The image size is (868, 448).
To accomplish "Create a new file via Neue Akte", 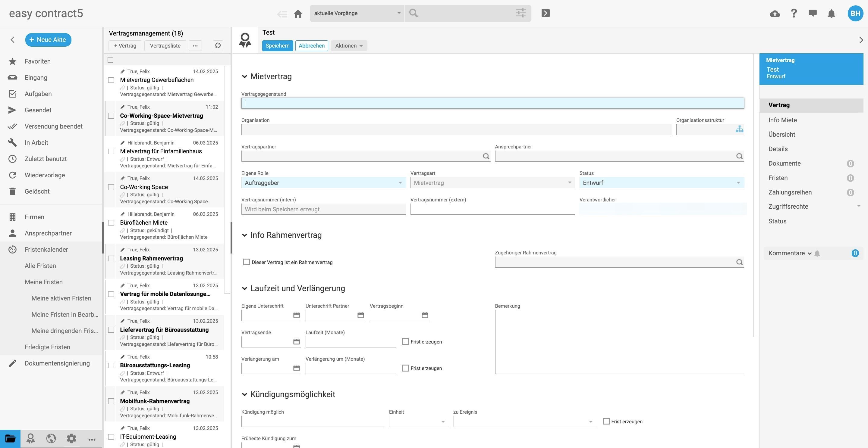I will pyautogui.click(x=48, y=39).
